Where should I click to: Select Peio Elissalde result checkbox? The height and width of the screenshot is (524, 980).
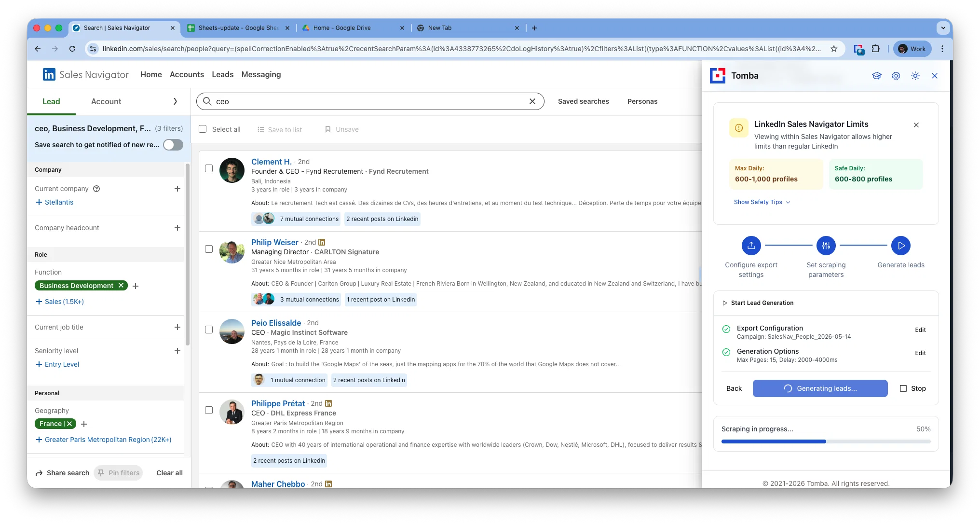coord(209,330)
